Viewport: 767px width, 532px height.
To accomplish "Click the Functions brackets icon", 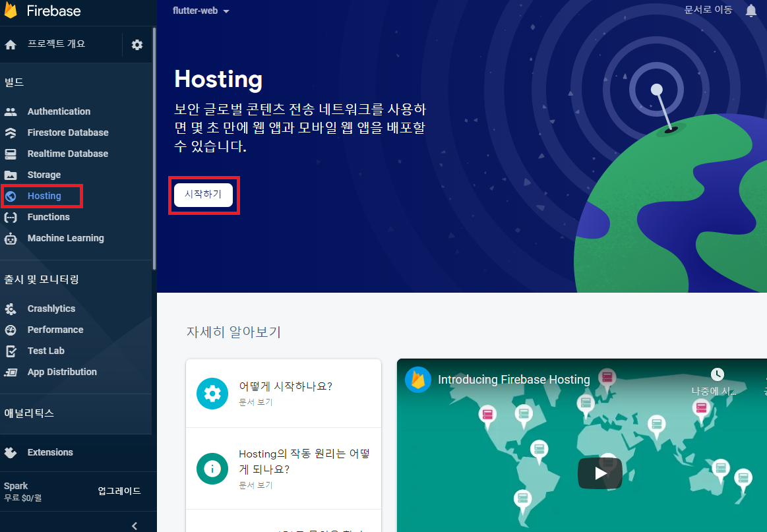I will [11, 217].
